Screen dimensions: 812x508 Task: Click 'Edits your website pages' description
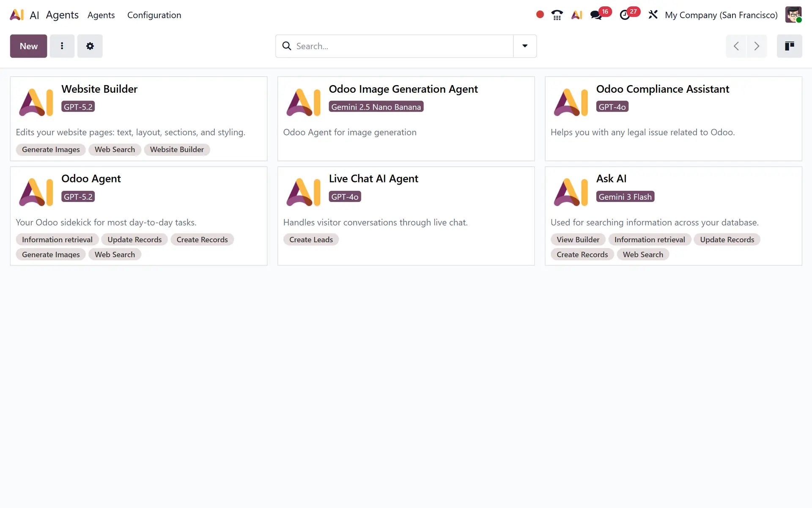tap(130, 132)
